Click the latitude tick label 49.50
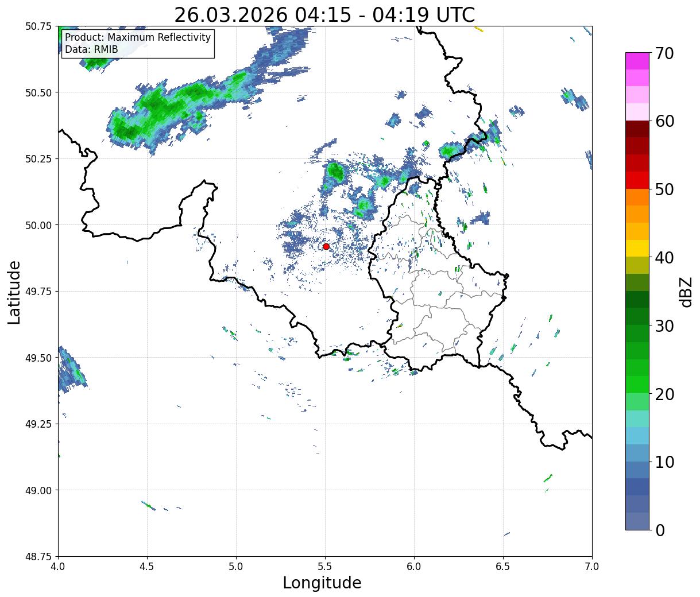The height and width of the screenshot is (597, 700). (x=38, y=358)
